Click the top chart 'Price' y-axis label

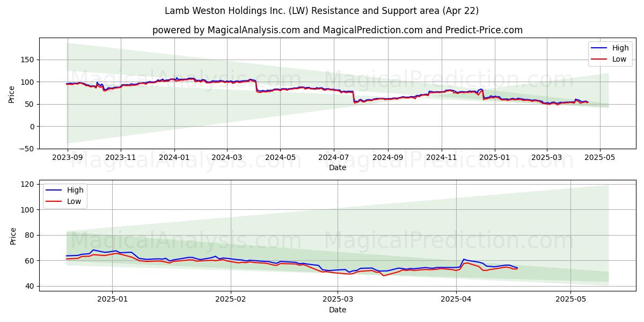click(12, 94)
